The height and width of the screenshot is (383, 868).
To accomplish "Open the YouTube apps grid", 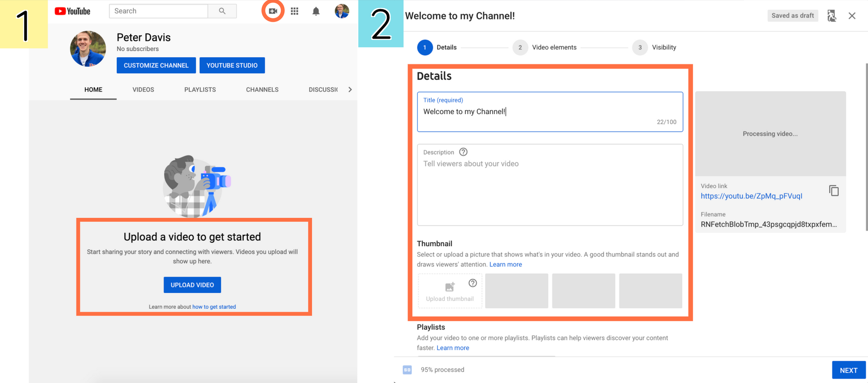I will tap(295, 11).
